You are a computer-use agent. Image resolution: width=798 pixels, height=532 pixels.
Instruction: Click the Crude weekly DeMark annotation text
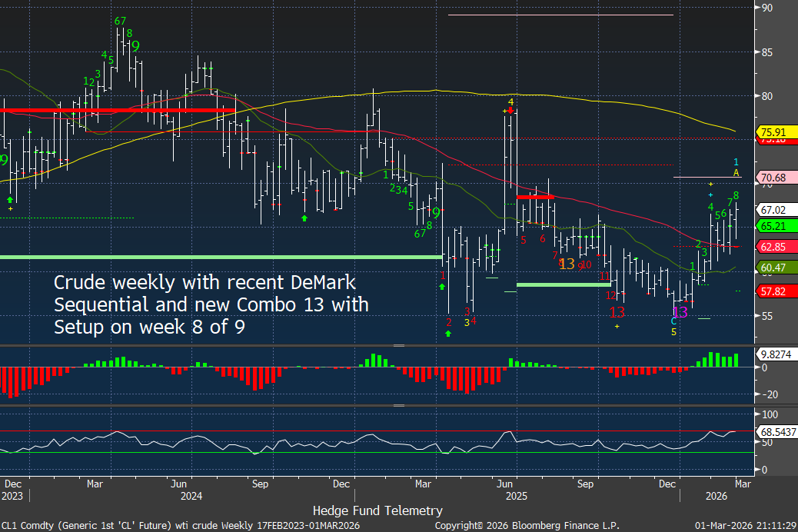coord(211,304)
